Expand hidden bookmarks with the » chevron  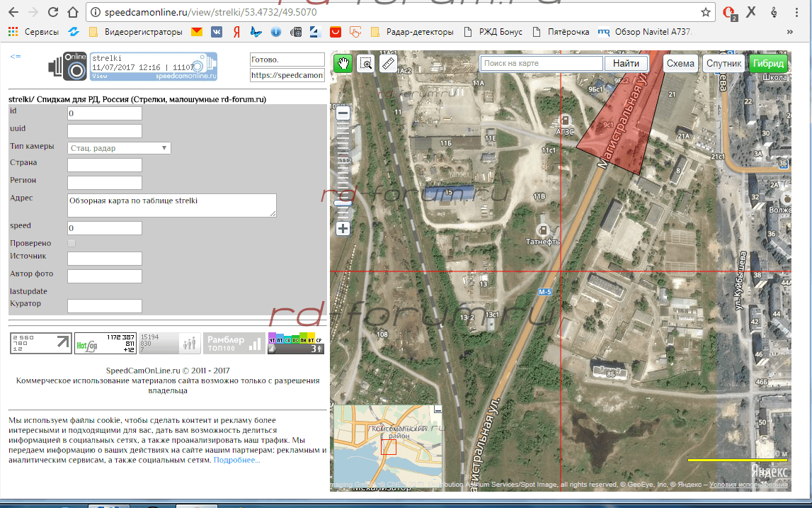789,32
